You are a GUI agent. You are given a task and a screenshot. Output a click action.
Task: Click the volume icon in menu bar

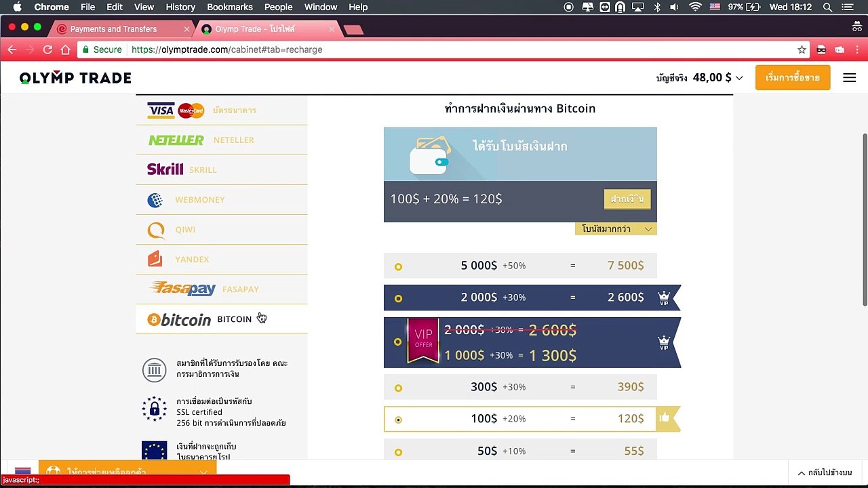point(674,7)
